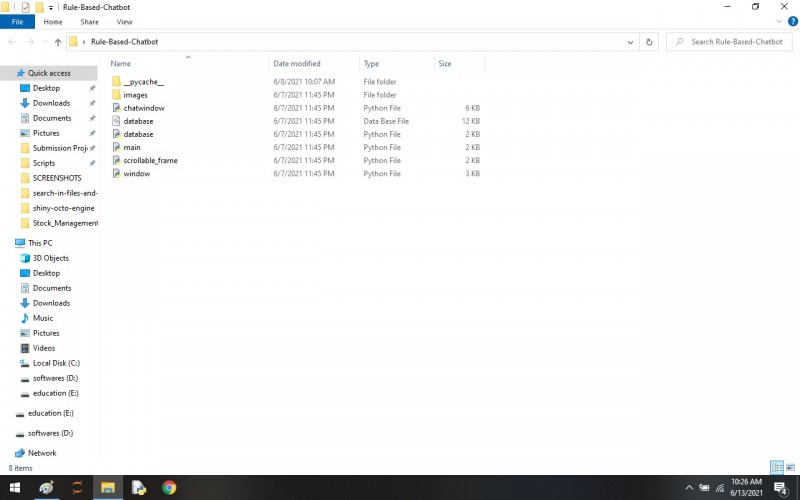Open the Help question mark icon
The width and height of the screenshot is (800, 500).
[793, 21]
